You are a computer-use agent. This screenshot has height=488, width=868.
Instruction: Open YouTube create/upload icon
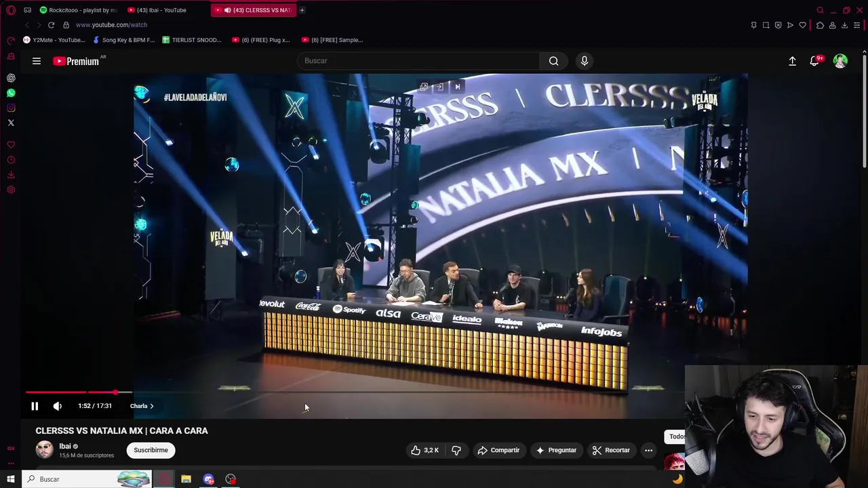[792, 61]
